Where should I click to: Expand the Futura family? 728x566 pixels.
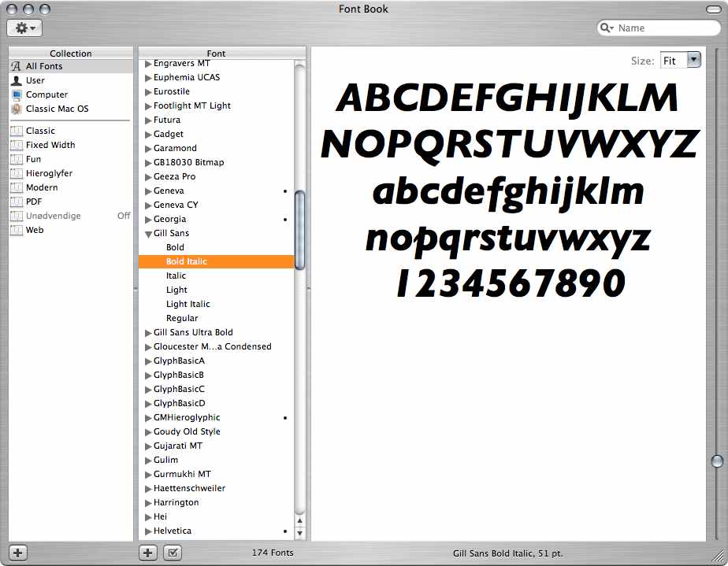[148, 120]
